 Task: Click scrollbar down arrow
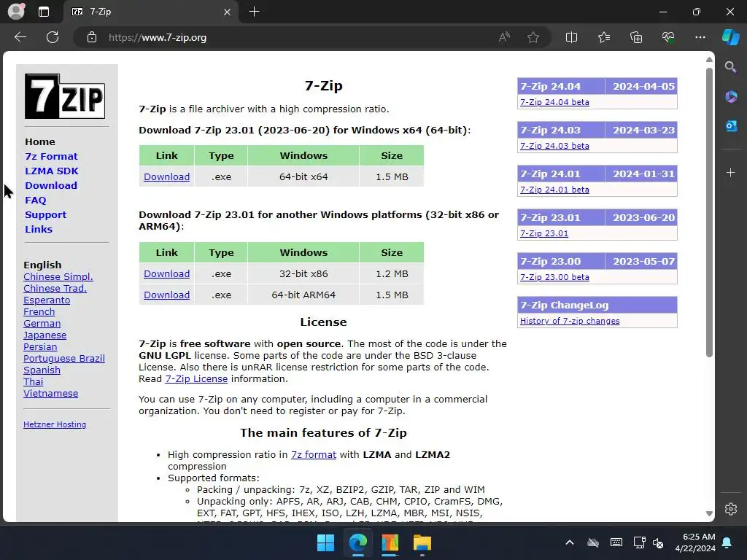pyautogui.click(x=709, y=513)
